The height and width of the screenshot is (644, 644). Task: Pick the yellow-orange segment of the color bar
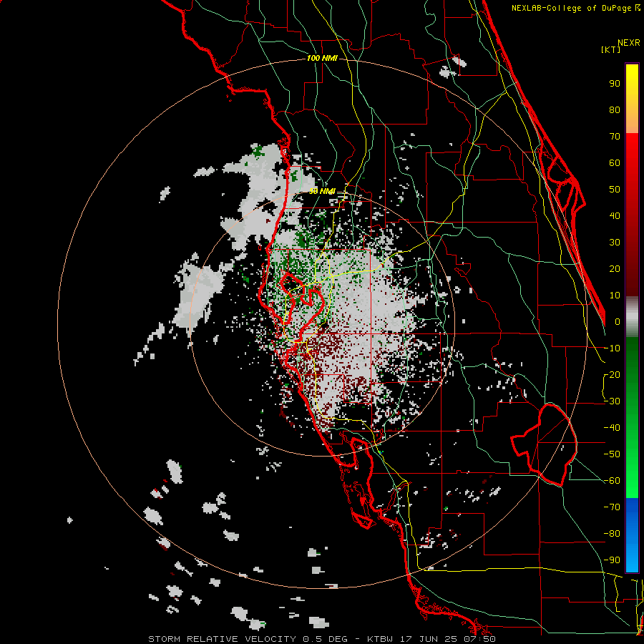pos(632,99)
